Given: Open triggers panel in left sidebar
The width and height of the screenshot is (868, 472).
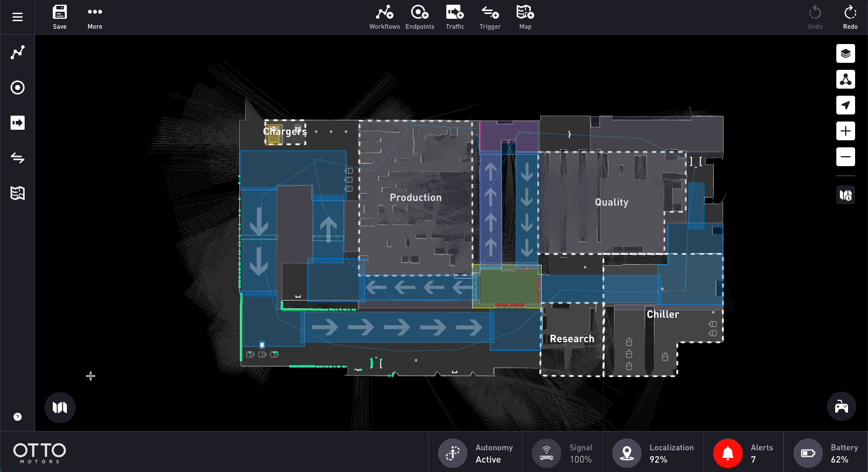Looking at the screenshot, I should [18, 158].
